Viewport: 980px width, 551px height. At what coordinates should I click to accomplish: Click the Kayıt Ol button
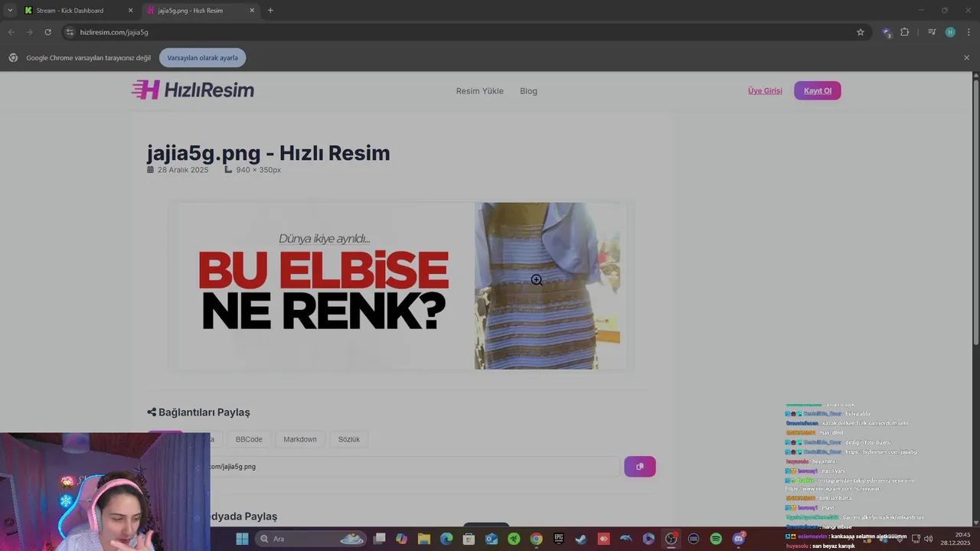point(818,91)
